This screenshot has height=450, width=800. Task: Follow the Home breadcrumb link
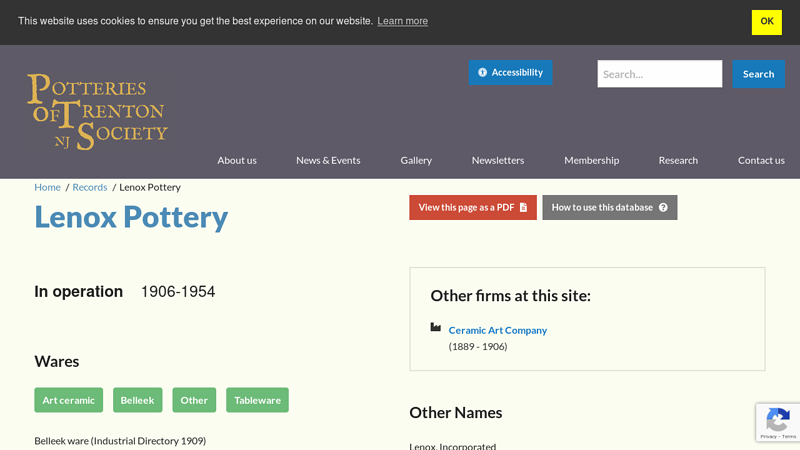47,187
